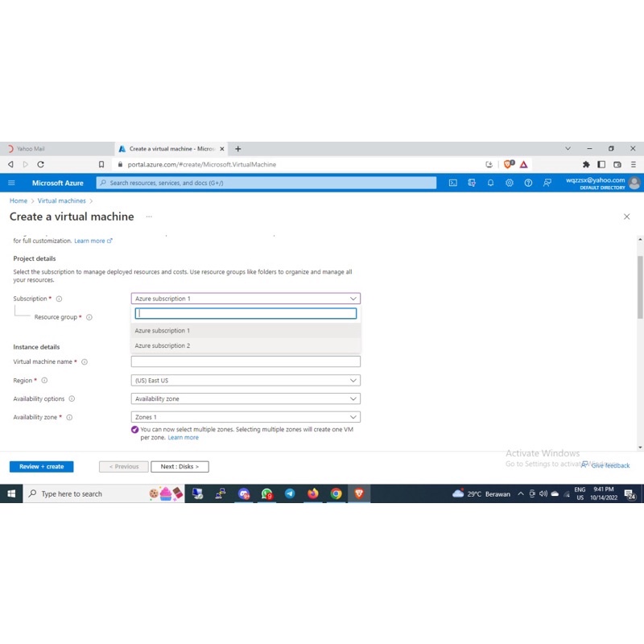Open a new browser tab
The width and height of the screenshot is (644, 644).
pyautogui.click(x=237, y=149)
